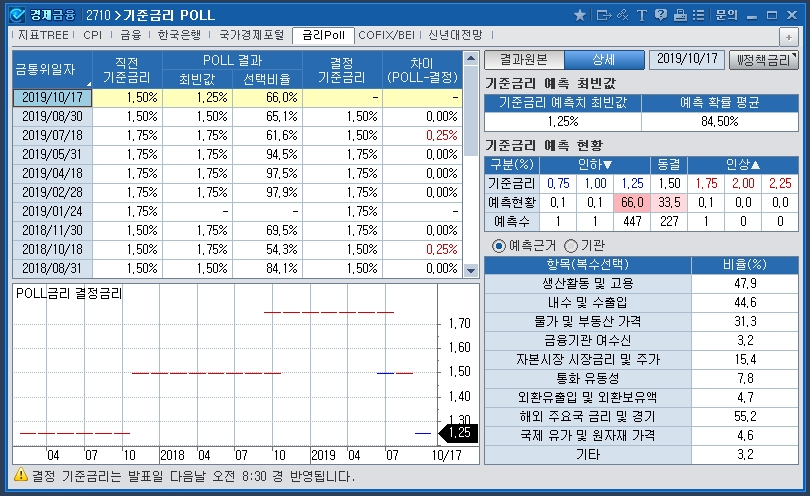Click the 통화 유동성 row
This screenshot has height=496, width=810.
[x=642, y=379]
